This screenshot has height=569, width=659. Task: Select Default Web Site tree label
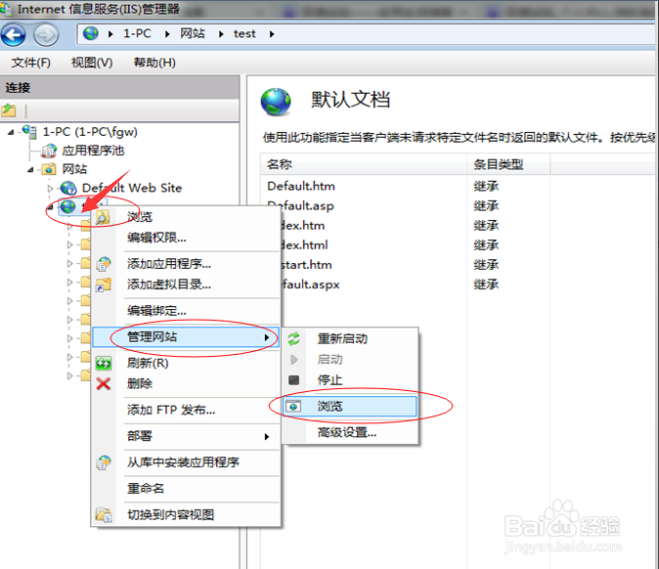[132, 188]
